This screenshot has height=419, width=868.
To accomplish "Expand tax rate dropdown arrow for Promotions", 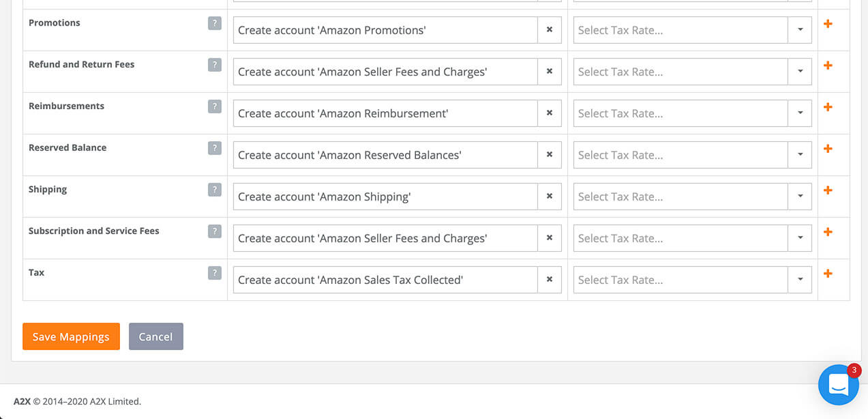I will pyautogui.click(x=800, y=30).
